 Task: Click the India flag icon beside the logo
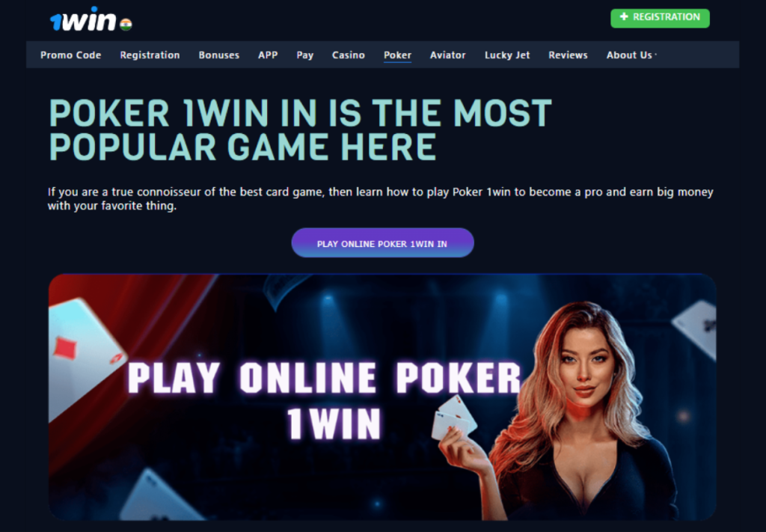pyautogui.click(x=126, y=24)
